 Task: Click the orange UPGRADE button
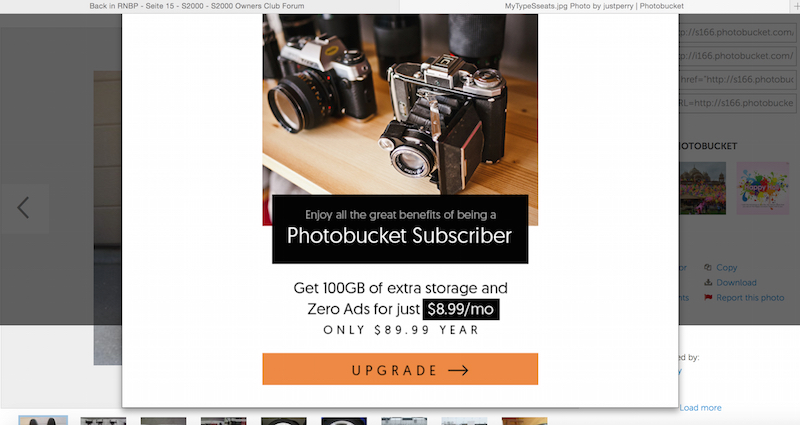(400, 369)
